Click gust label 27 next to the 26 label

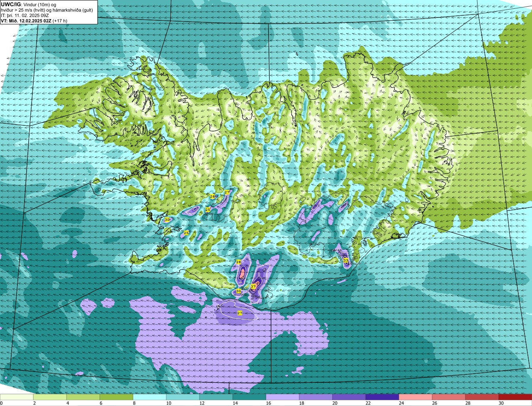[x=227, y=192]
